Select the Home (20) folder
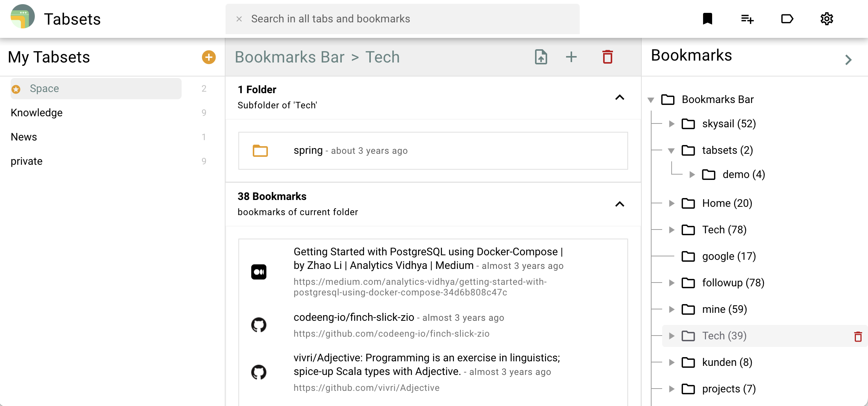 coord(727,203)
